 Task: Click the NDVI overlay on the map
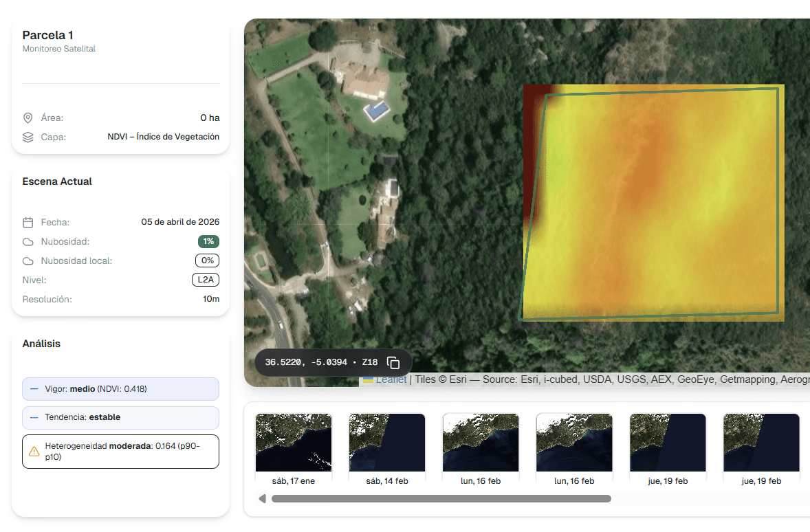pos(653,203)
